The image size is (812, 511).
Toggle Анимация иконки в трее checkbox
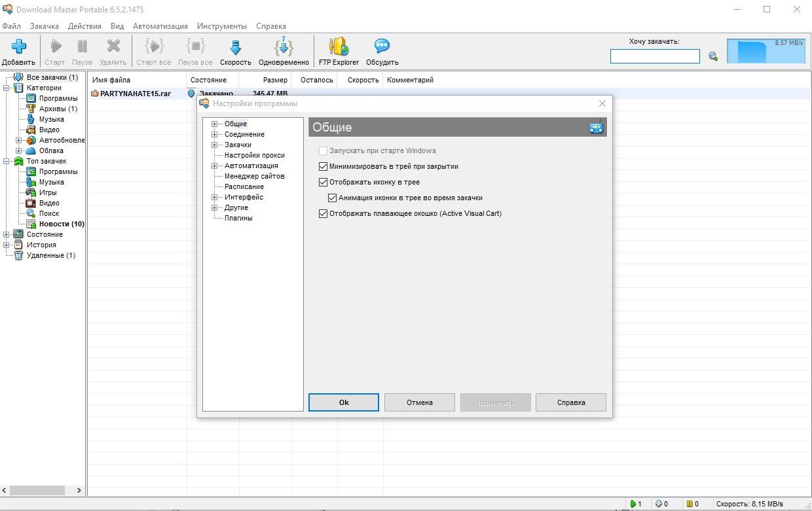pos(332,198)
